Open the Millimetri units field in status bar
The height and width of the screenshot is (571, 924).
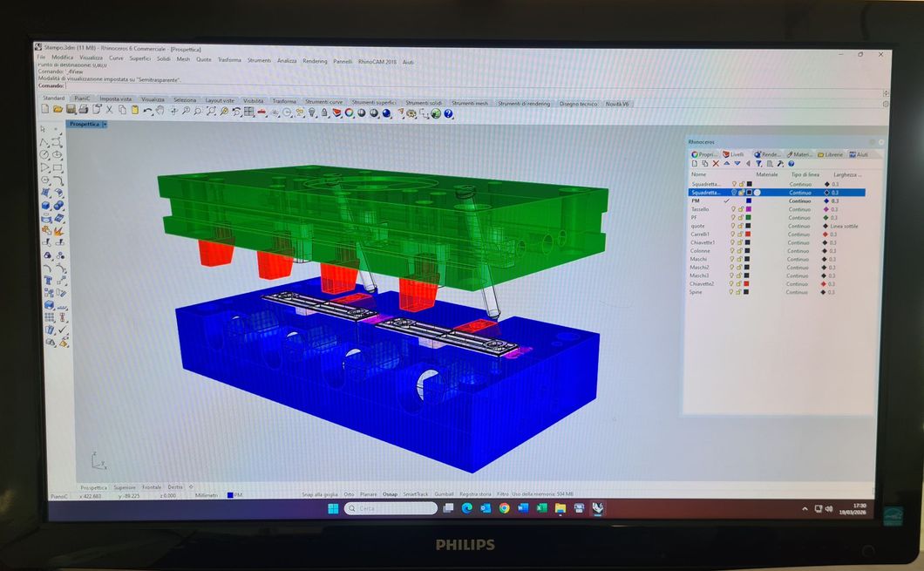tap(207, 495)
